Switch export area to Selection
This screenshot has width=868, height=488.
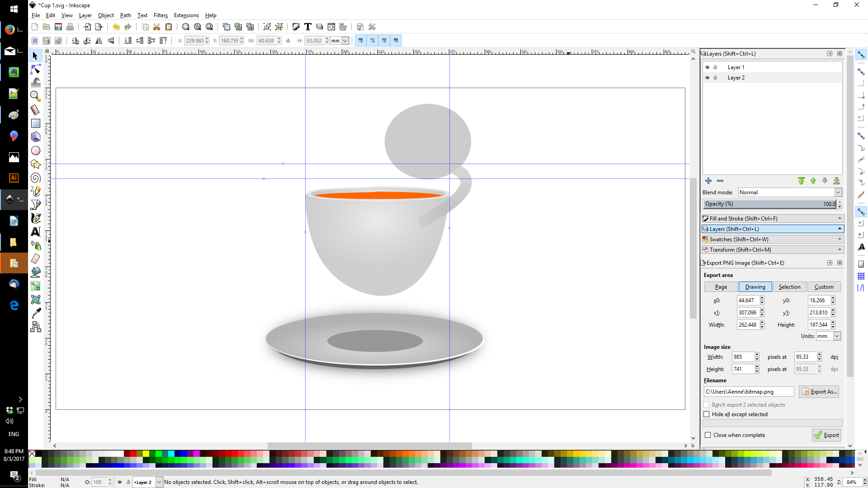tap(789, 286)
